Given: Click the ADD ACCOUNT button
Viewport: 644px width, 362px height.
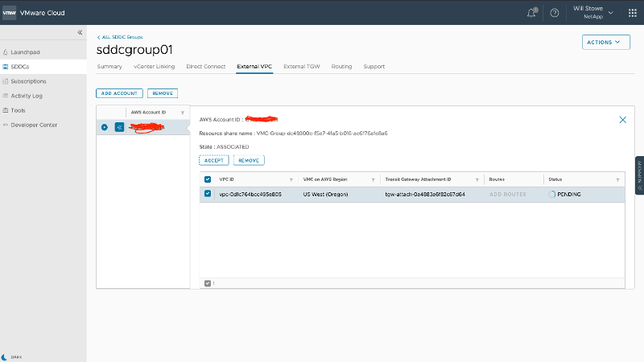Looking at the screenshot, I should (119, 93).
